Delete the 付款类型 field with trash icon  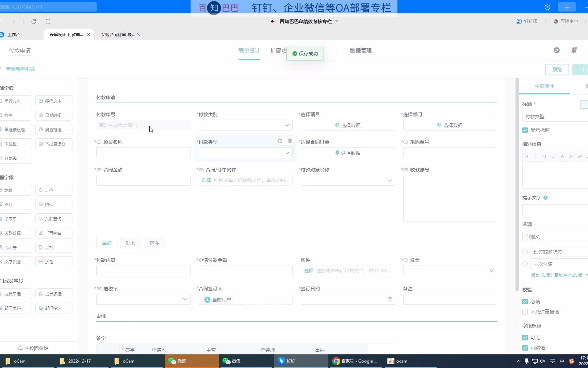(x=290, y=141)
